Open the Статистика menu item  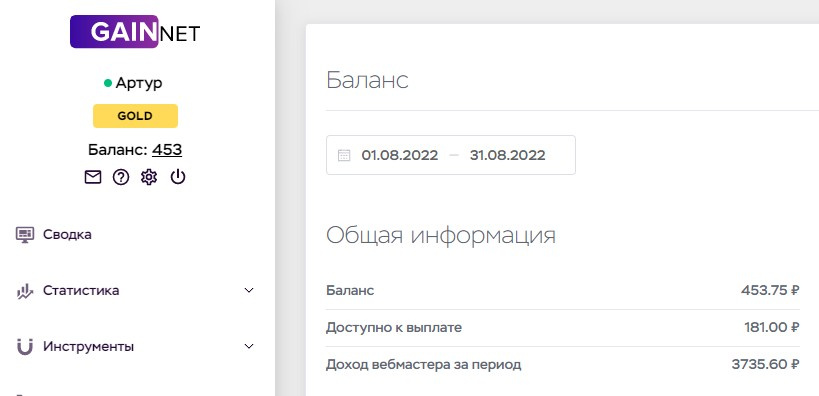click(81, 290)
